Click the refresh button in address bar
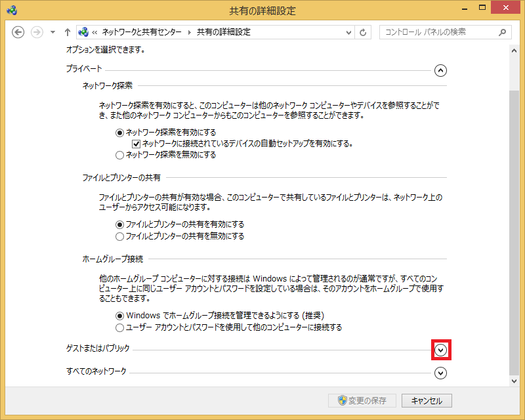Viewport: 525px width, 420px height. click(364, 32)
